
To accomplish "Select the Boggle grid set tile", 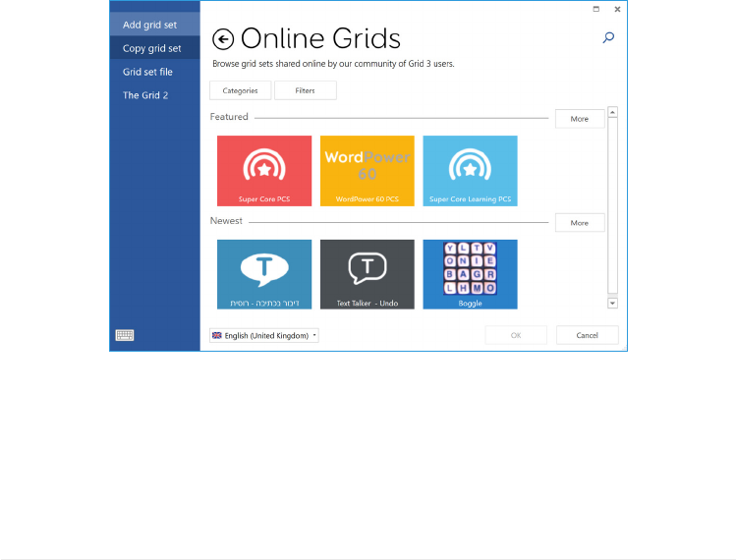I will click(x=470, y=275).
